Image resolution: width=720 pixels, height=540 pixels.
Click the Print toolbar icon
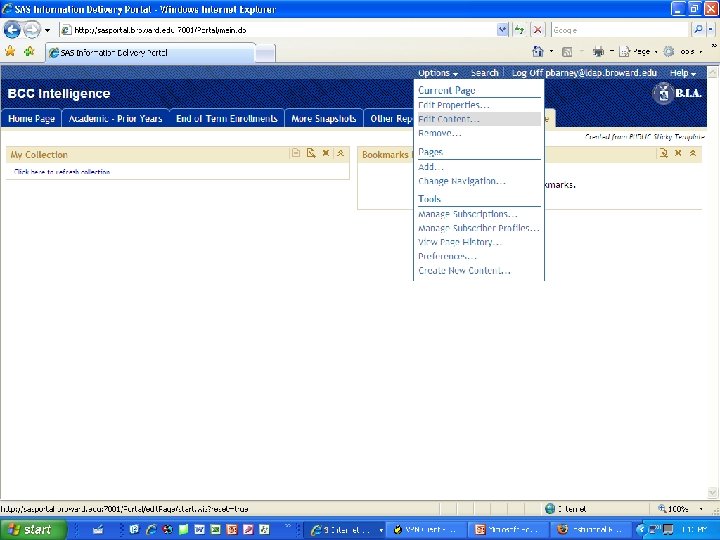tap(598, 52)
